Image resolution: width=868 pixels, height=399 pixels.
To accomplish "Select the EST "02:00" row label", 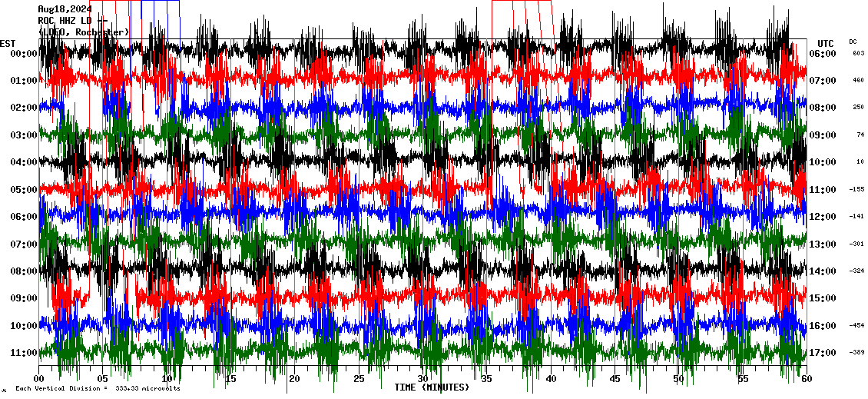I will coord(23,108).
